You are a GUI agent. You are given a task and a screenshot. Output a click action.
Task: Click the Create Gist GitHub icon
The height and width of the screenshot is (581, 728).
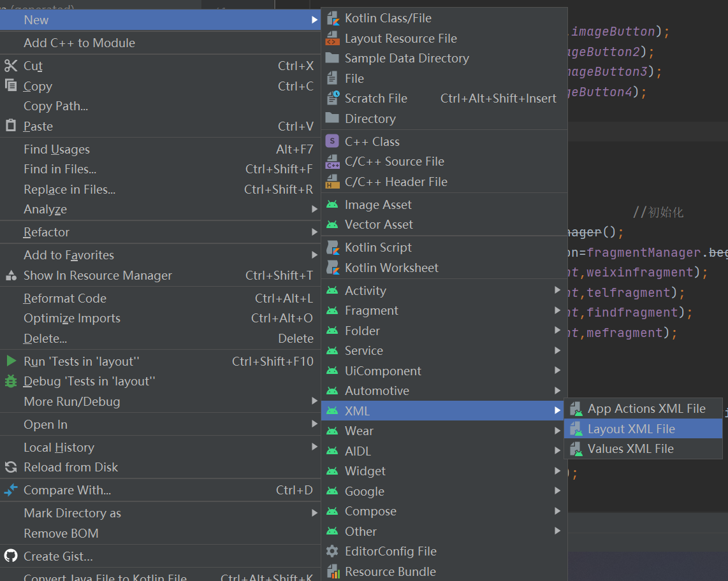point(11,556)
